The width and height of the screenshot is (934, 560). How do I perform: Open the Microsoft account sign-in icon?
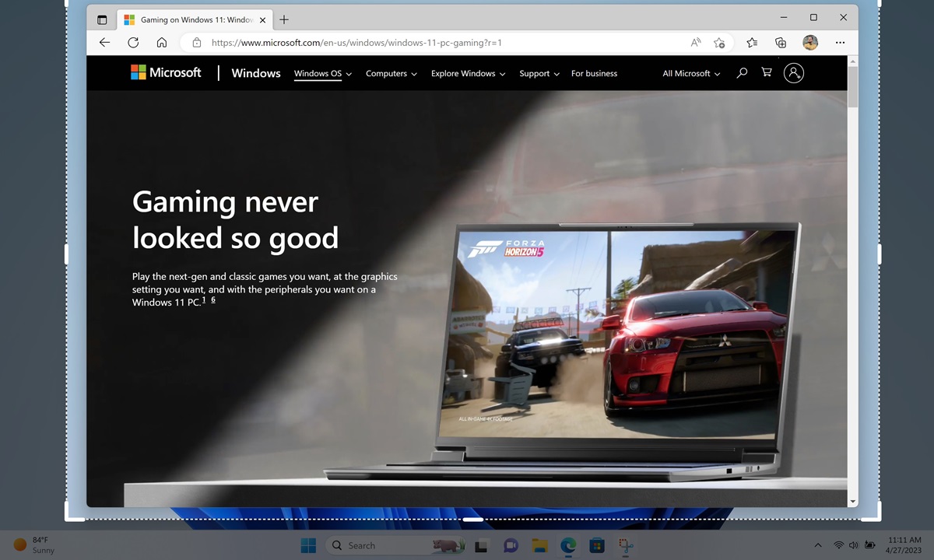(793, 72)
